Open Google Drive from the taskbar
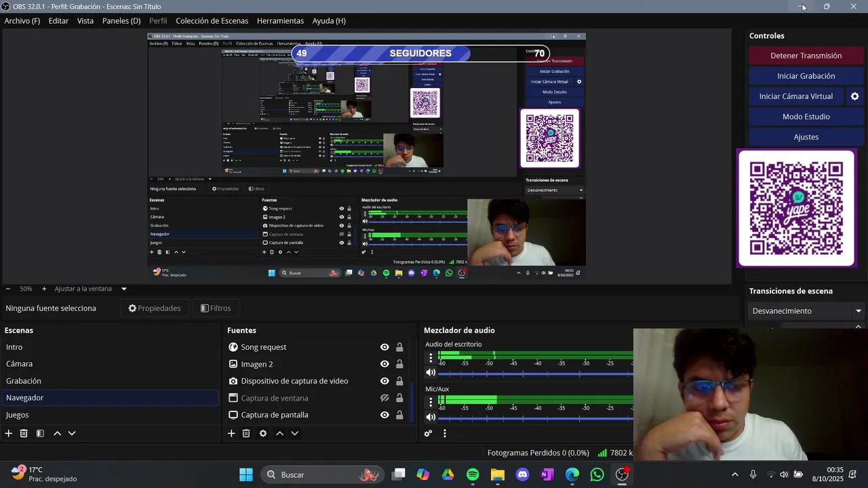Image resolution: width=868 pixels, height=488 pixels. point(448,474)
